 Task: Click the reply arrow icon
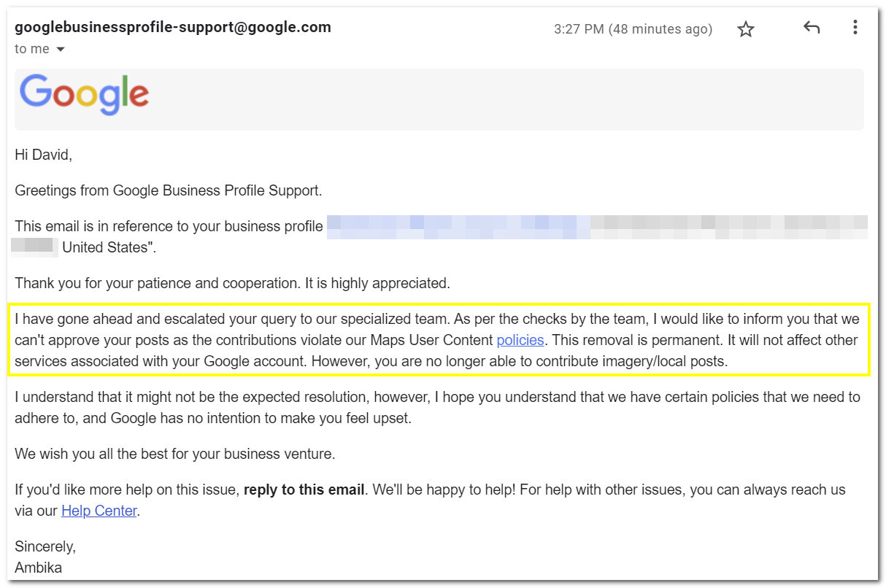point(812,28)
